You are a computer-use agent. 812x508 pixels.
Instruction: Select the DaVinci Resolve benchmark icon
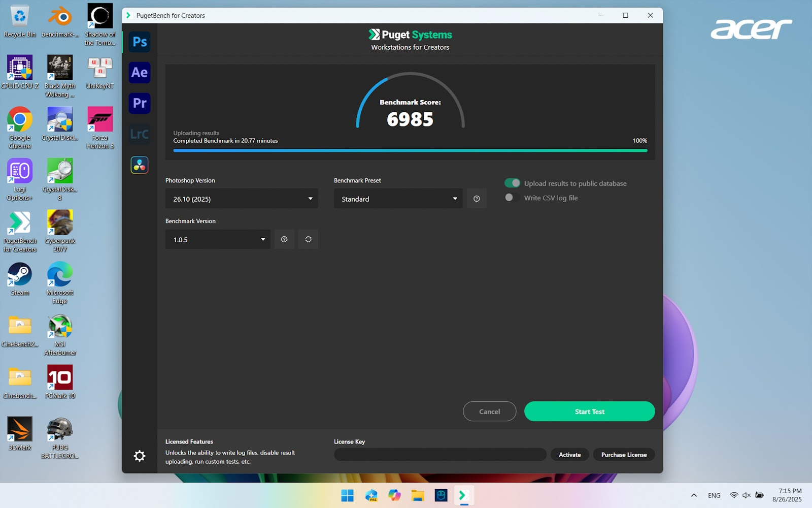click(140, 165)
